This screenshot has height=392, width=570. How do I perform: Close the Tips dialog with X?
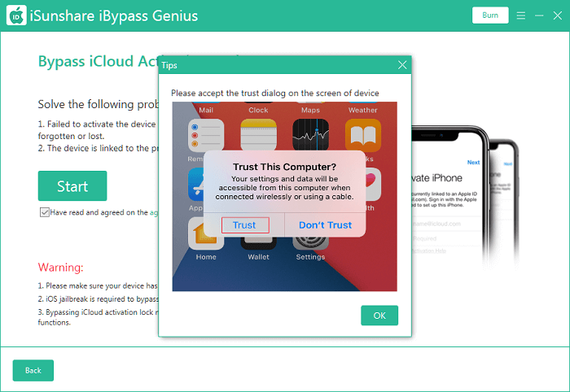pos(402,65)
